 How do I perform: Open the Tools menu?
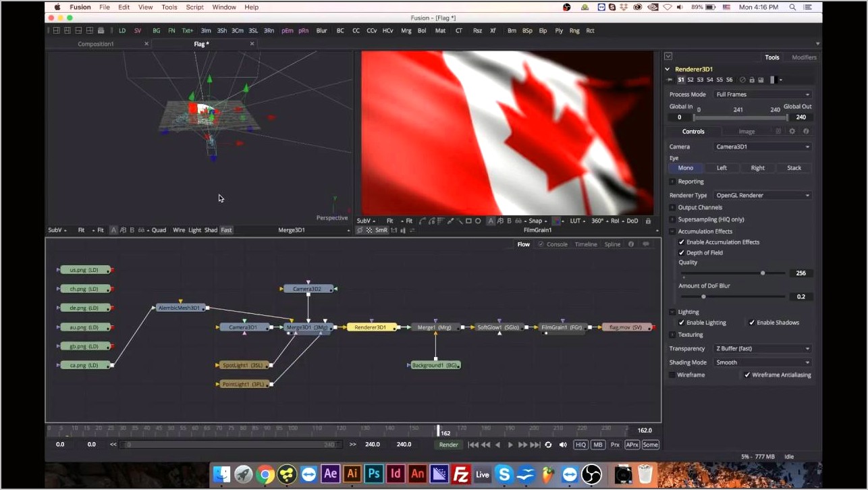click(169, 7)
